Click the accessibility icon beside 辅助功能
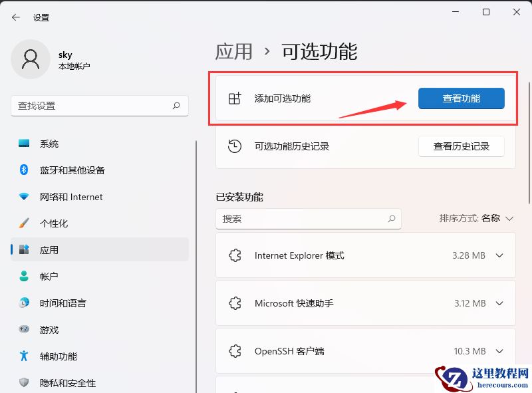The image size is (532, 393). 24,356
